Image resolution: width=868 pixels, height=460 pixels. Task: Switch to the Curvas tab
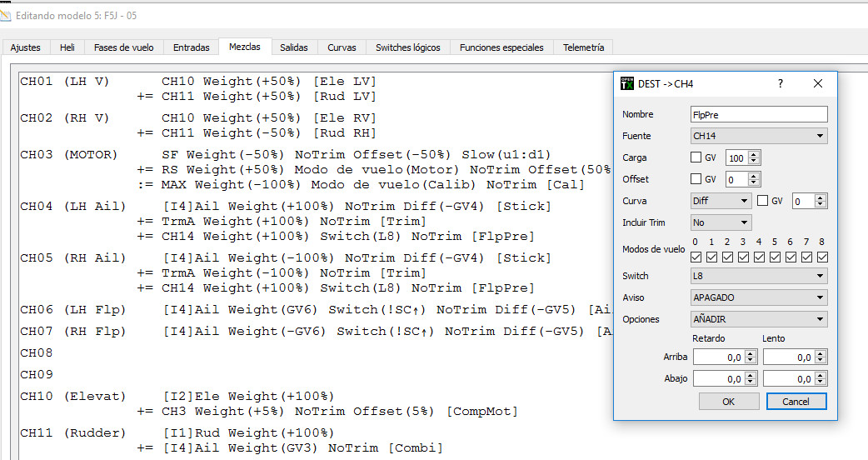340,47
